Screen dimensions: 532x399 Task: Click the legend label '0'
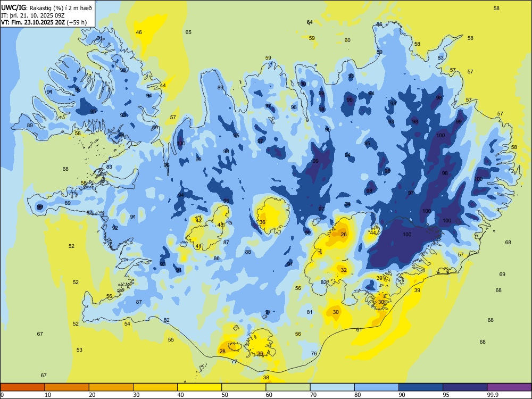[x=2, y=395]
